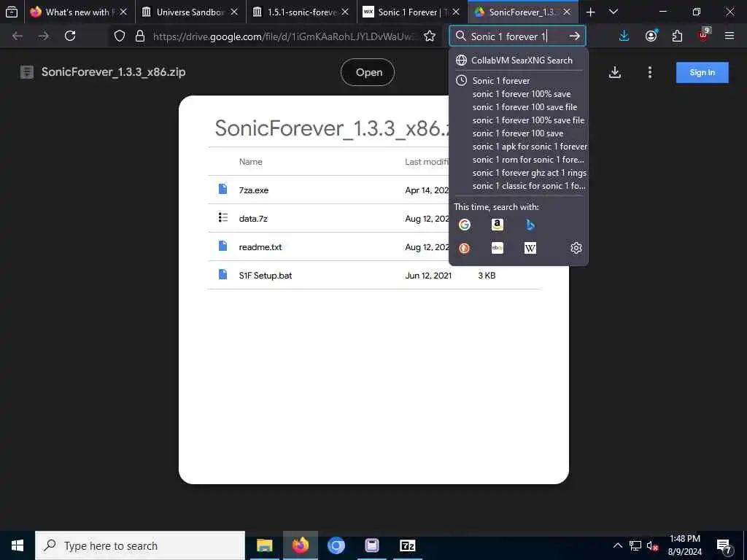Open the extensions puzzle icon
The image size is (747, 560).
tap(677, 36)
